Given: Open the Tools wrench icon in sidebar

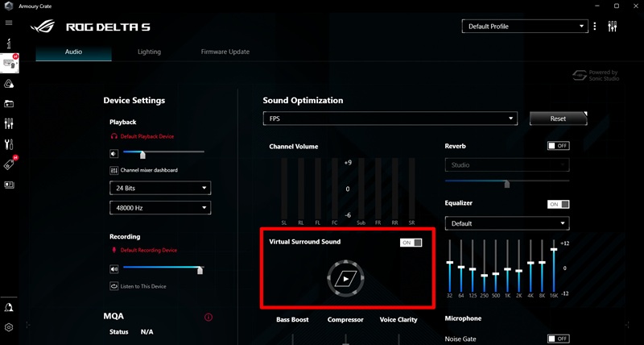Looking at the screenshot, I should click(9, 144).
